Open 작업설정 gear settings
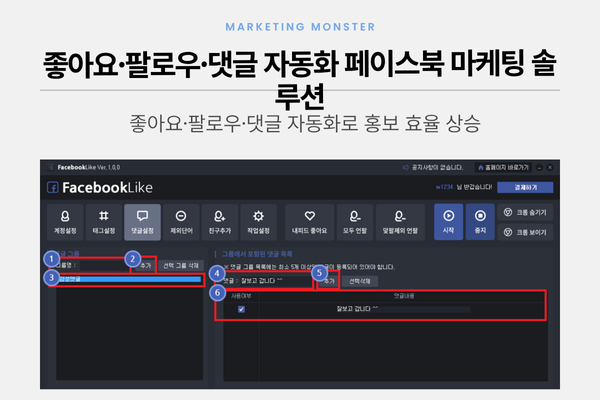The width and height of the screenshot is (600, 400). 258,222
